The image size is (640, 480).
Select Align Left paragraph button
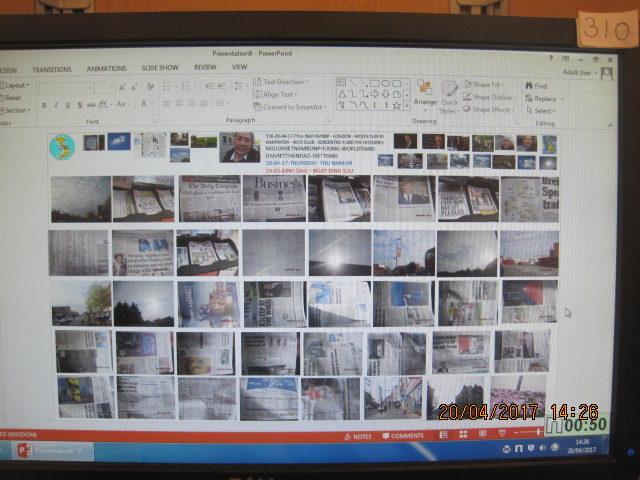[x=167, y=103]
